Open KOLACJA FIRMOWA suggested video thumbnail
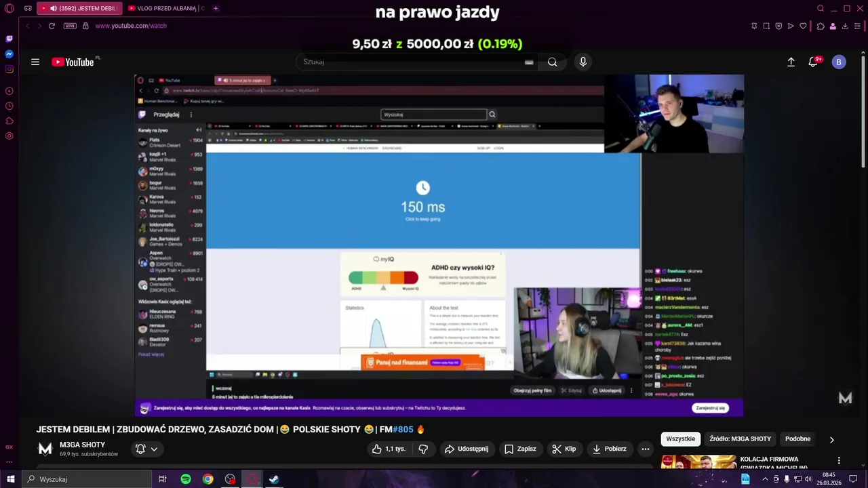 click(698, 462)
